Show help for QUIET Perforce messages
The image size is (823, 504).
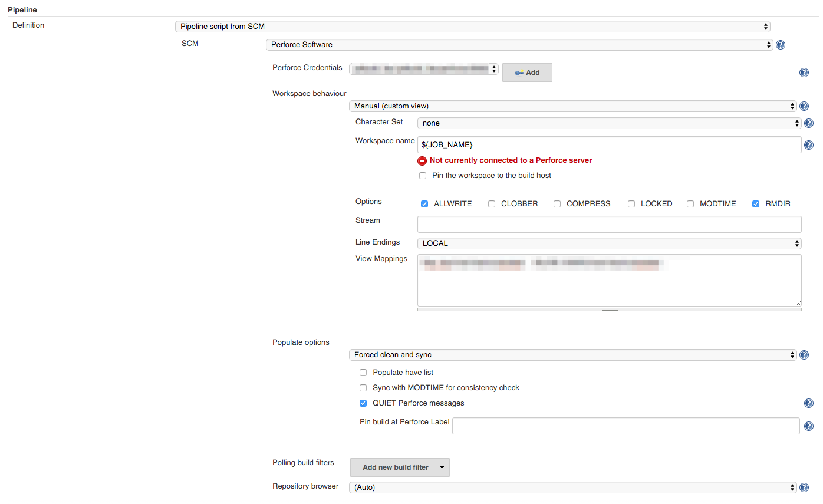coord(809,403)
